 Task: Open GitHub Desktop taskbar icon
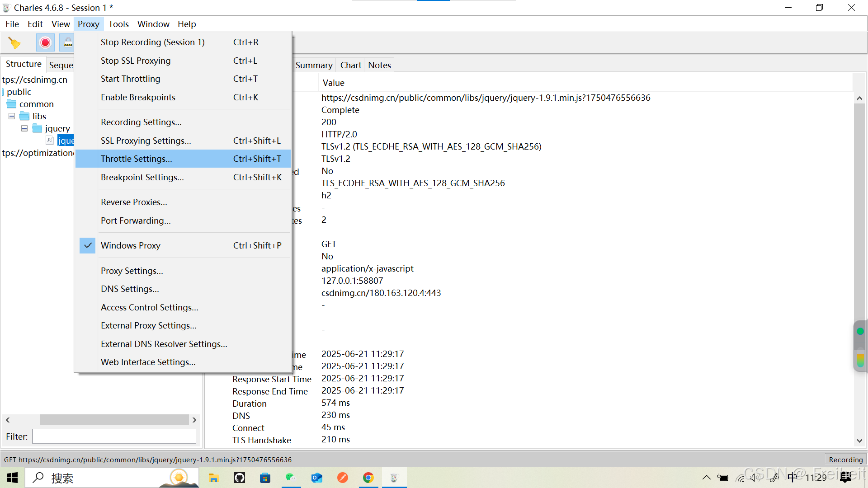pyautogui.click(x=240, y=478)
